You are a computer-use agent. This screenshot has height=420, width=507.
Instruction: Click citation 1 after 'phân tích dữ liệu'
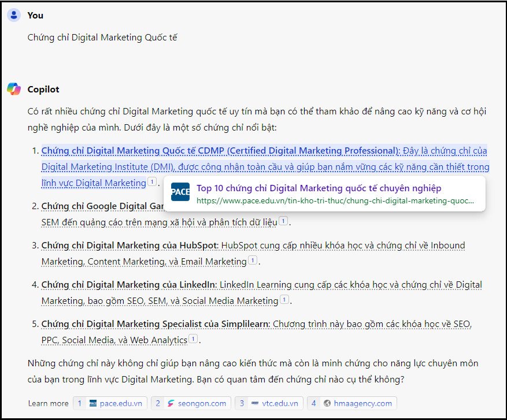click(x=283, y=221)
